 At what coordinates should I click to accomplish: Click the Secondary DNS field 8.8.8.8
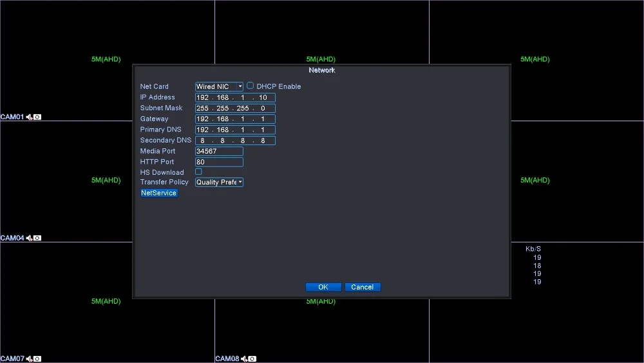tap(235, 141)
